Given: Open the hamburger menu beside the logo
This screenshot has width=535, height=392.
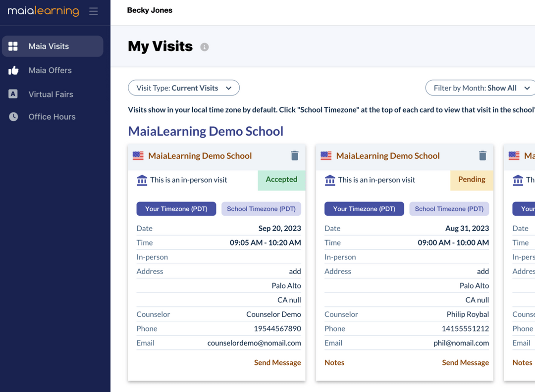Looking at the screenshot, I should tap(94, 11).
